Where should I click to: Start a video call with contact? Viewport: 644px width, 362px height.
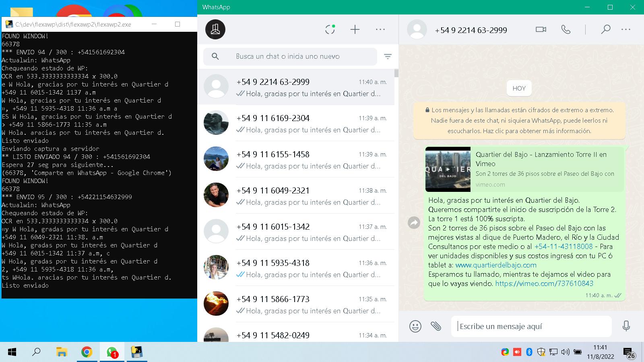click(541, 29)
